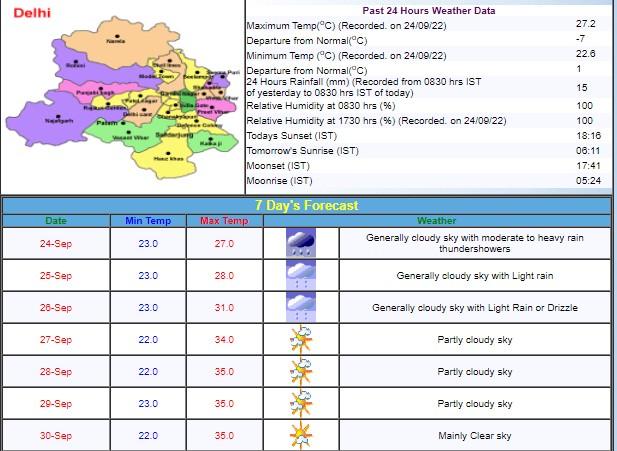This screenshot has height=451, width=617.
Task: Click the 28-Sep partly cloudy icon
Action: (298, 371)
